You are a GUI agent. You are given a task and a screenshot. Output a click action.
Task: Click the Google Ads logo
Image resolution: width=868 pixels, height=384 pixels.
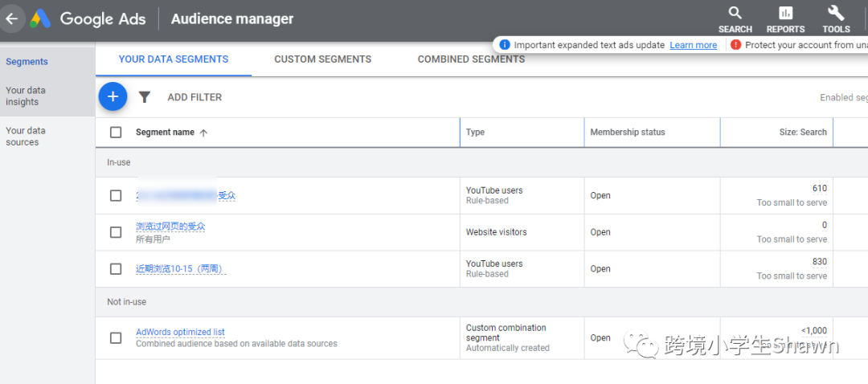point(40,18)
